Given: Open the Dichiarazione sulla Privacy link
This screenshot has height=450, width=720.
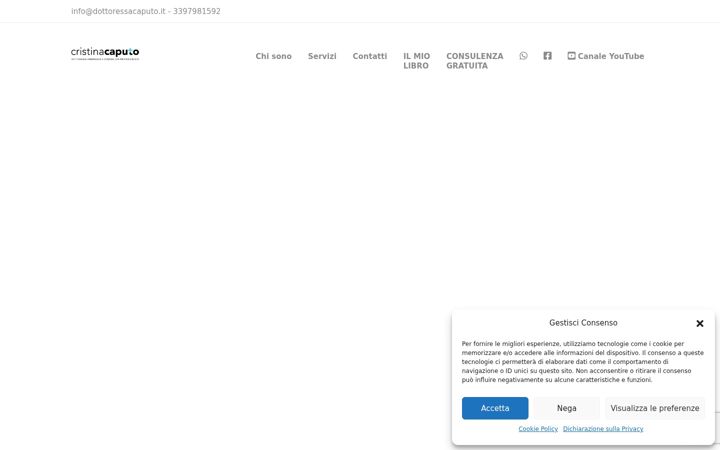Looking at the screenshot, I should coord(603,429).
